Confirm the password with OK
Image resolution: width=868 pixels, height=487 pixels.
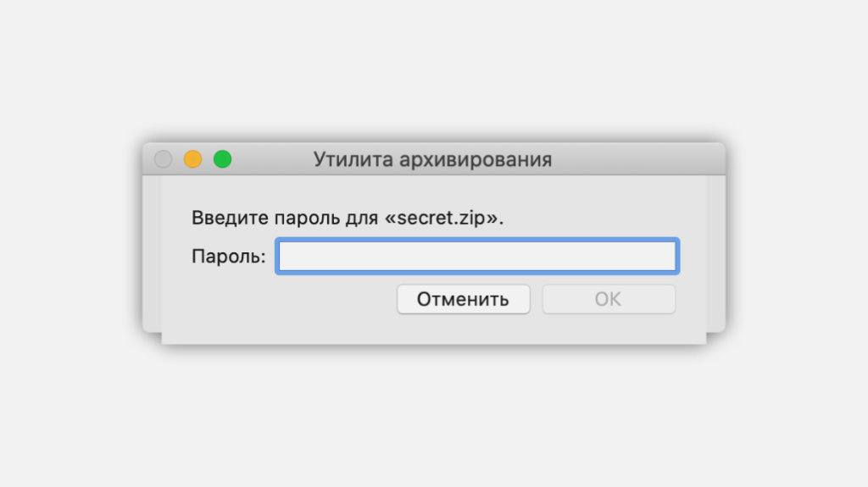(609, 299)
